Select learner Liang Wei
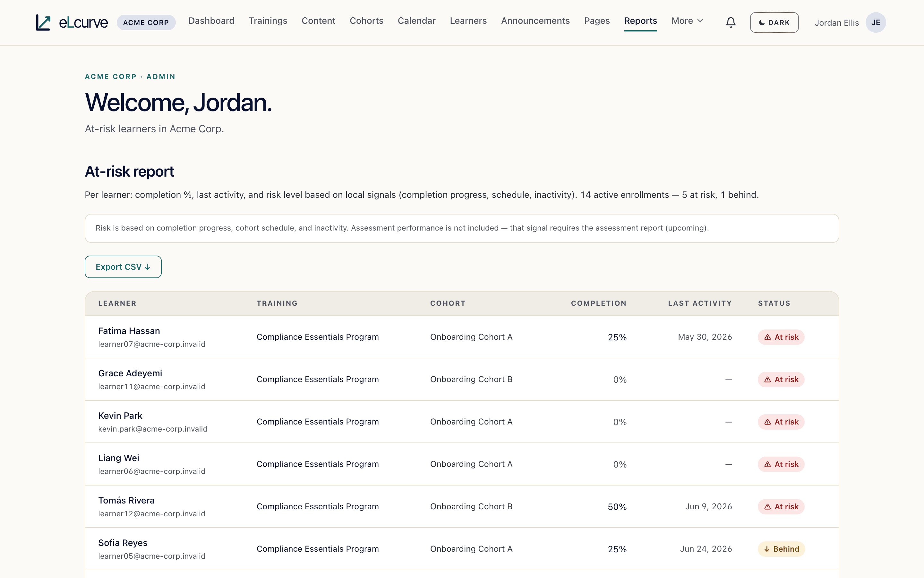The height and width of the screenshot is (578, 924). (119, 458)
